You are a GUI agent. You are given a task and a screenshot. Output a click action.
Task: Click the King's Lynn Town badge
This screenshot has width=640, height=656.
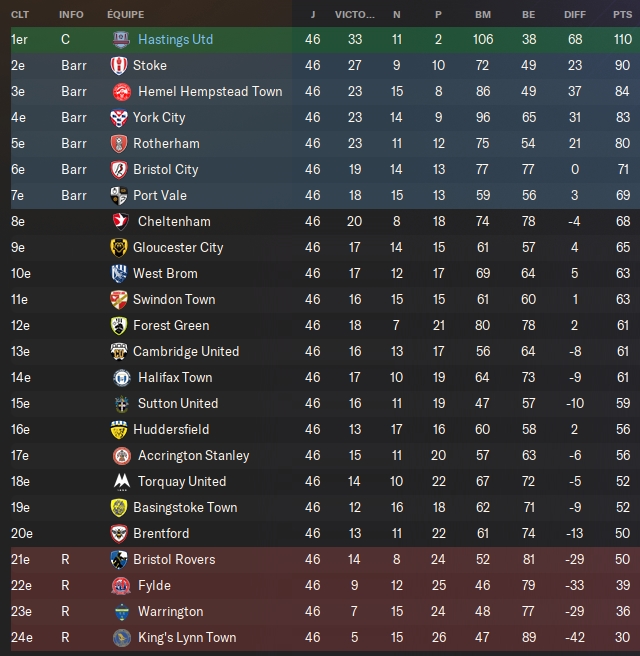coord(119,637)
